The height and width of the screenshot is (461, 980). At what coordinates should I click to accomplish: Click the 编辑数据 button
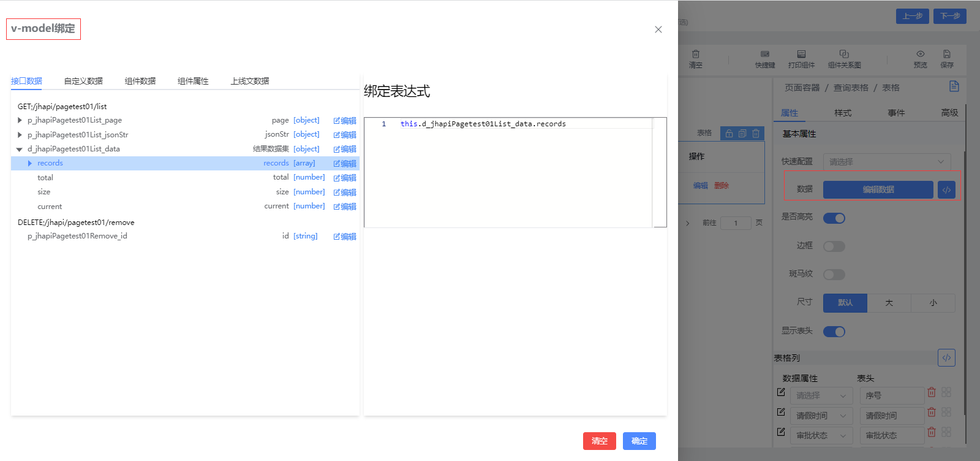coord(878,190)
